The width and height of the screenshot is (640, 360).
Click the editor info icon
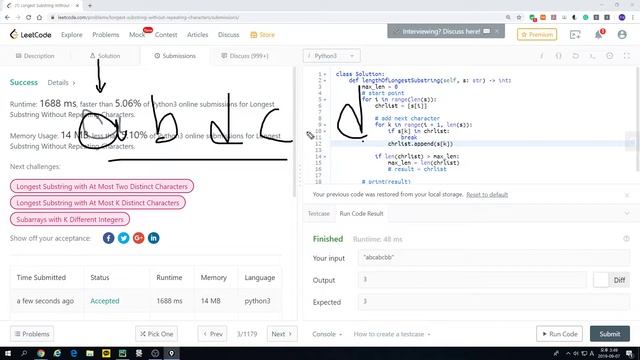(x=542, y=56)
